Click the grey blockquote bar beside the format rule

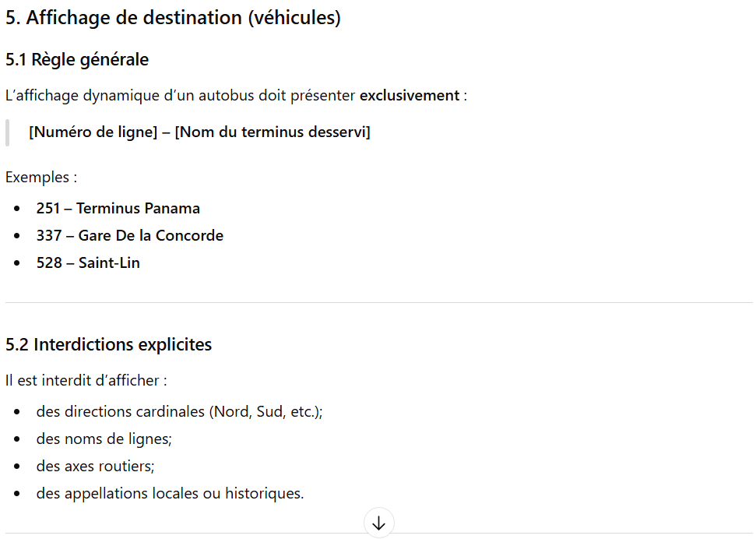coord(8,132)
